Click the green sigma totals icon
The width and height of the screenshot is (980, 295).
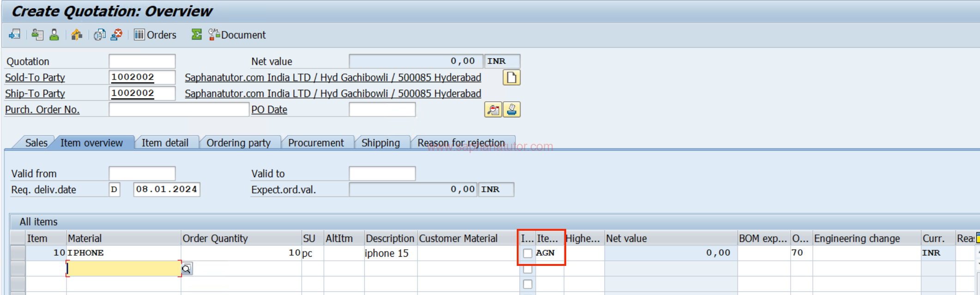tap(197, 35)
